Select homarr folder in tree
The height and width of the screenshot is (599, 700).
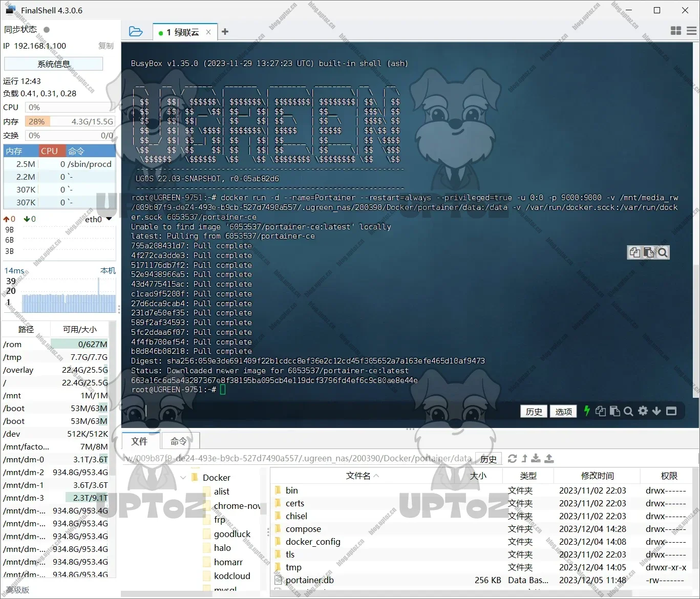[228, 562]
